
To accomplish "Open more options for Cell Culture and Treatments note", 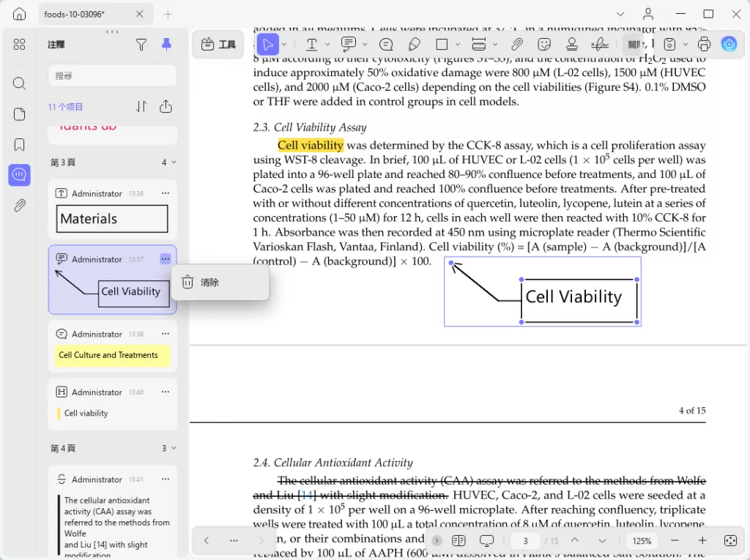I will coord(166,334).
